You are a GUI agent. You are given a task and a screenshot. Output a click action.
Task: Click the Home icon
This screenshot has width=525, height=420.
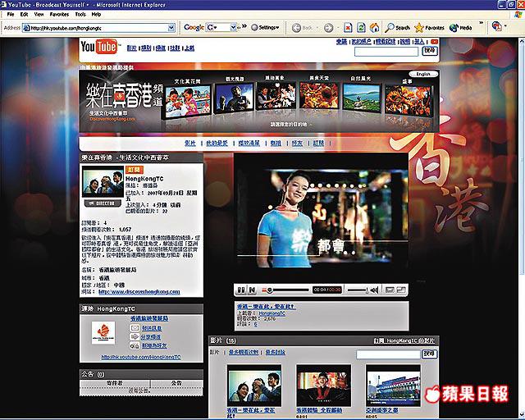pos(374,28)
